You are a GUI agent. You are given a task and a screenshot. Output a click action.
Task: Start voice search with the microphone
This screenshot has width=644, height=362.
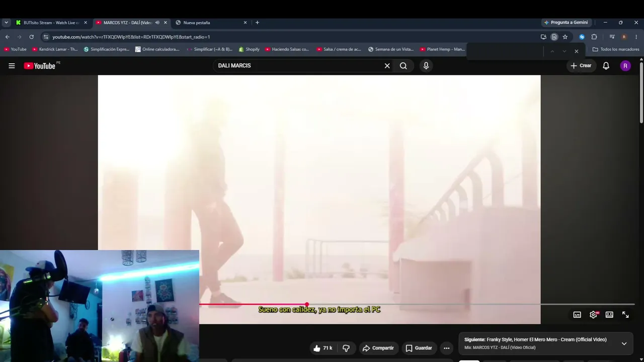(x=426, y=66)
